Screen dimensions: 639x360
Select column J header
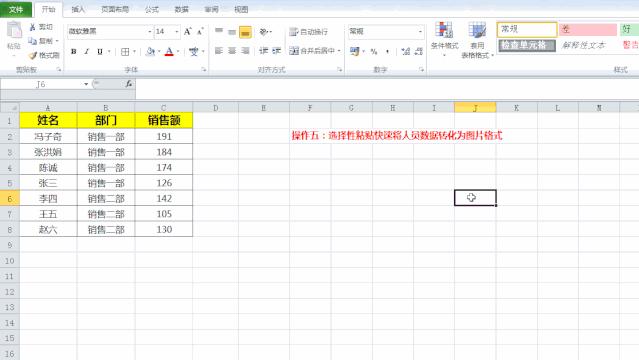(475, 108)
